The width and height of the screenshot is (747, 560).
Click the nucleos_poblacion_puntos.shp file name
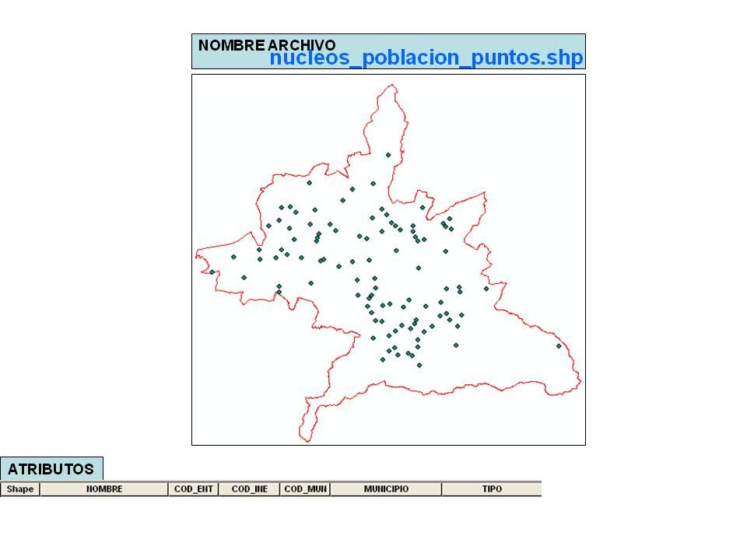coord(426,58)
